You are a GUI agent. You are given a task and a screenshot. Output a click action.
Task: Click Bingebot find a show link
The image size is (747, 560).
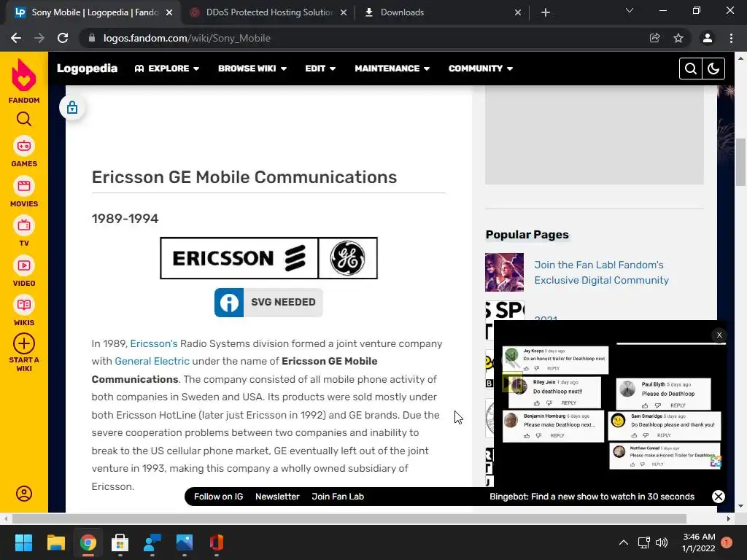click(592, 497)
